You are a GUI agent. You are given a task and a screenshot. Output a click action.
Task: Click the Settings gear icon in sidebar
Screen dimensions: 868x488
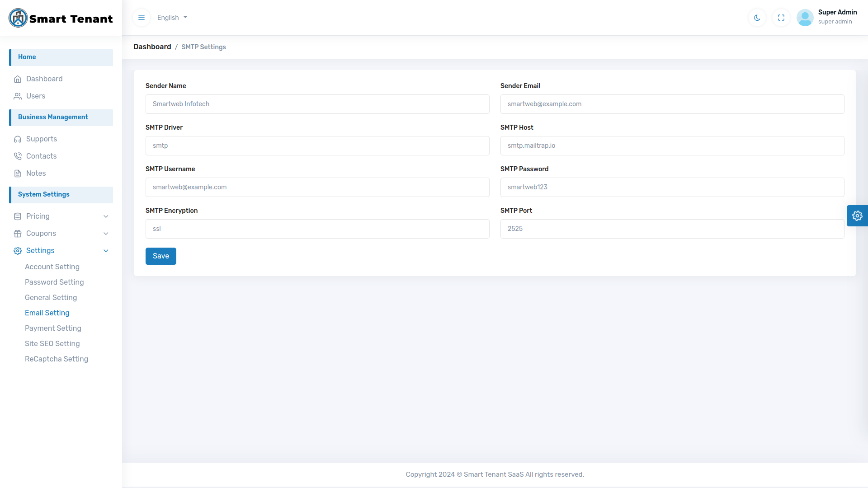click(x=18, y=250)
